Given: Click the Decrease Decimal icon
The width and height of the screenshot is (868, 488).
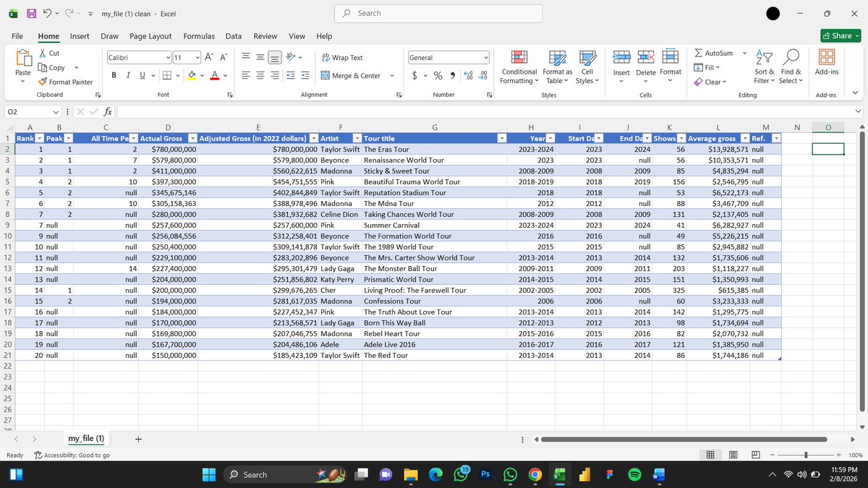Looking at the screenshot, I should [x=482, y=75].
